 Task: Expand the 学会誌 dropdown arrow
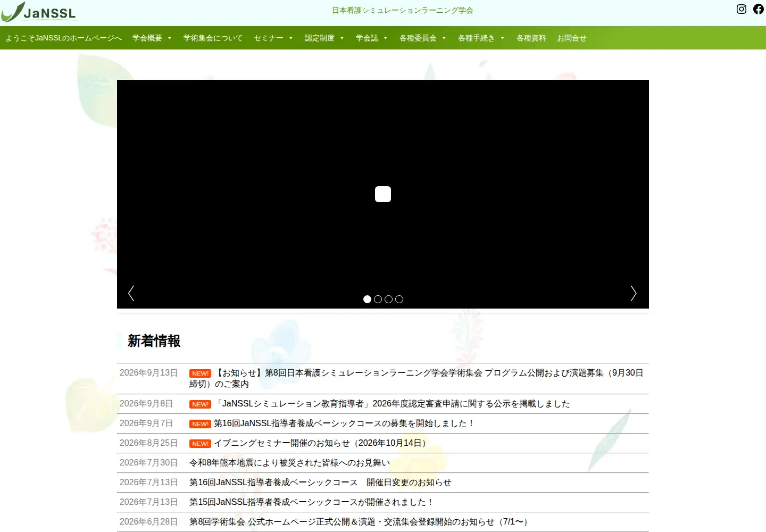pos(386,38)
